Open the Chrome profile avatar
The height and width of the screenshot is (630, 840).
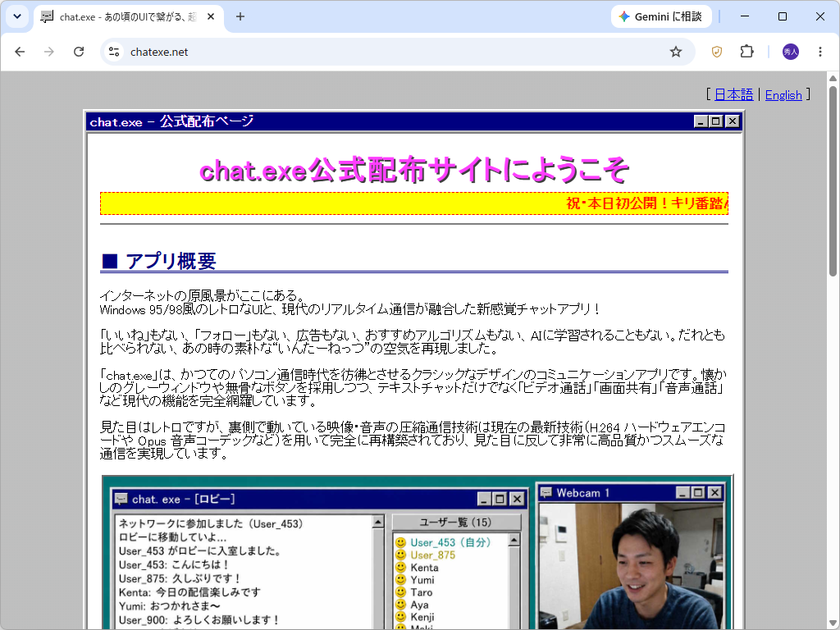coord(791,52)
